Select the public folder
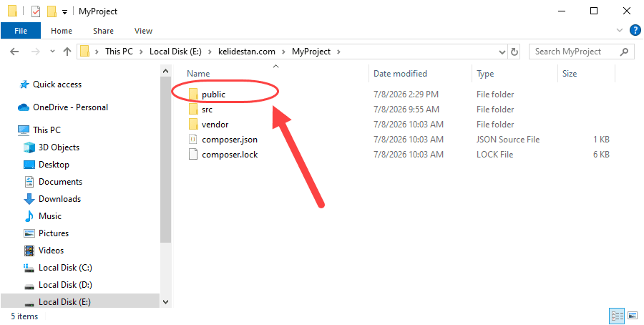 (213, 94)
